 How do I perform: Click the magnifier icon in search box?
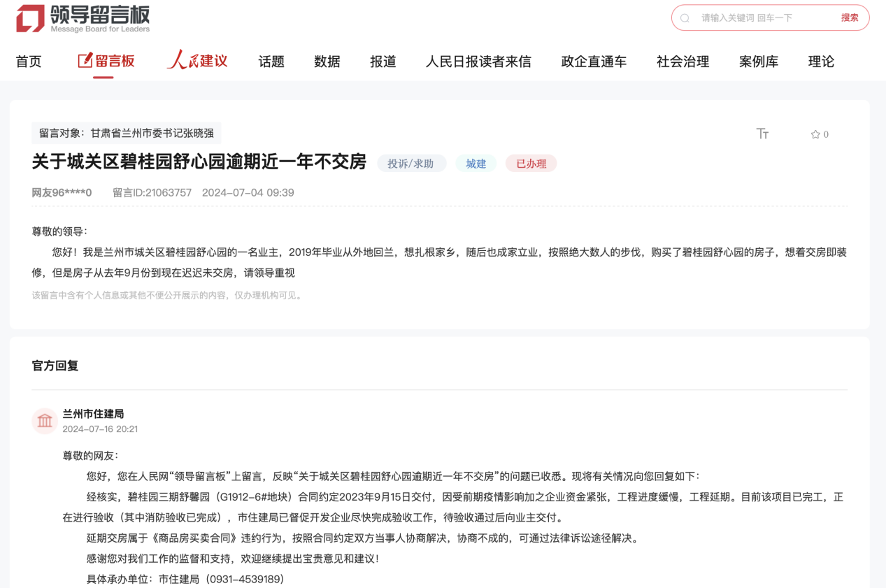(x=685, y=18)
